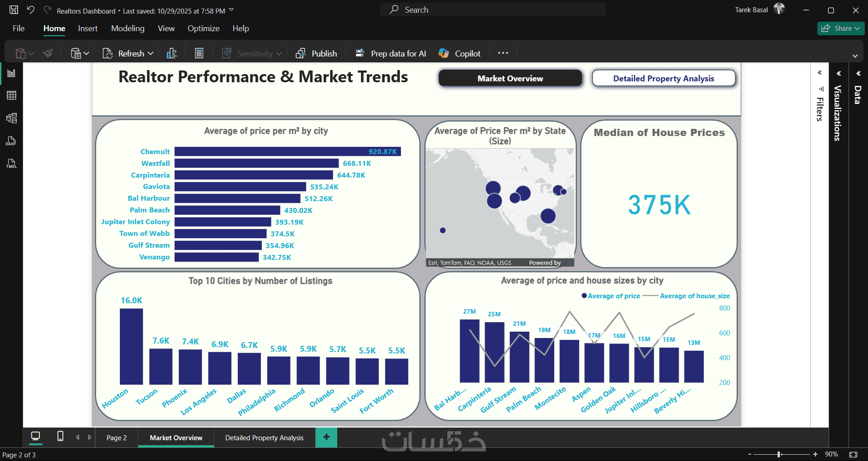Go to the Optimize tab
Image resolution: width=868 pixels, height=461 pixels.
pyautogui.click(x=203, y=28)
